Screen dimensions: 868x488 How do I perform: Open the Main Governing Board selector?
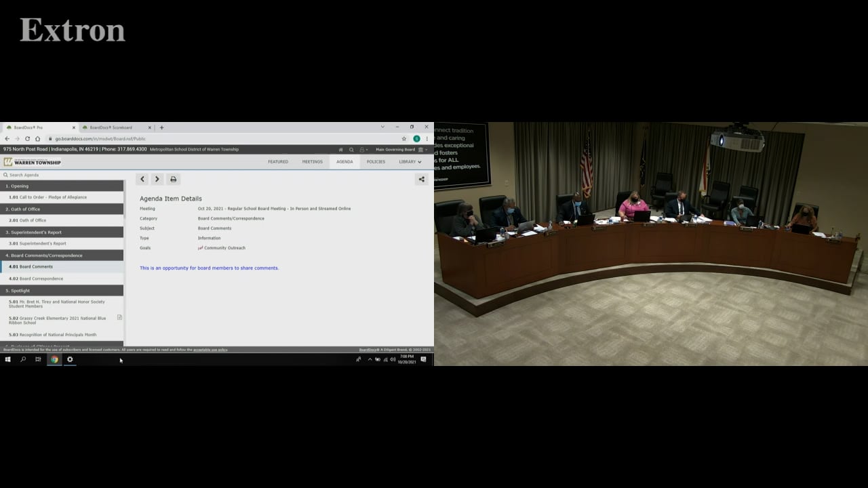pyautogui.click(x=401, y=150)
